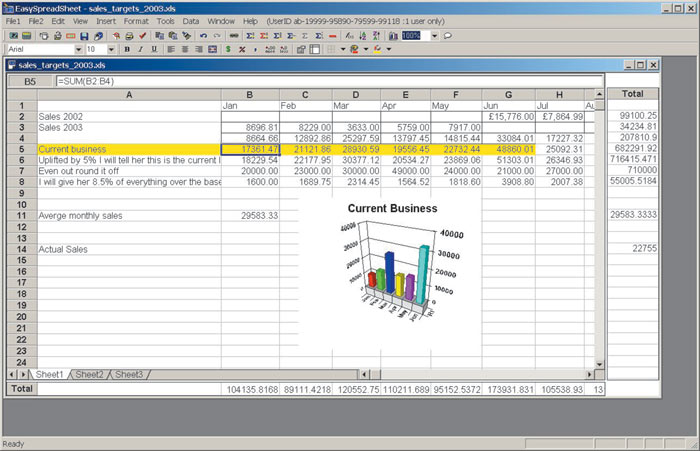This screenshot has height=451, width=700.
Task: Select the column B header
Action: pos(249,94)
